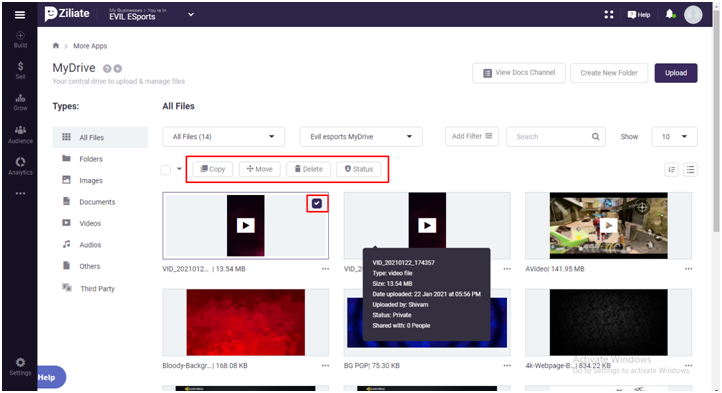Open the sort order icon
Screen dimensions: 722x393
672,170
